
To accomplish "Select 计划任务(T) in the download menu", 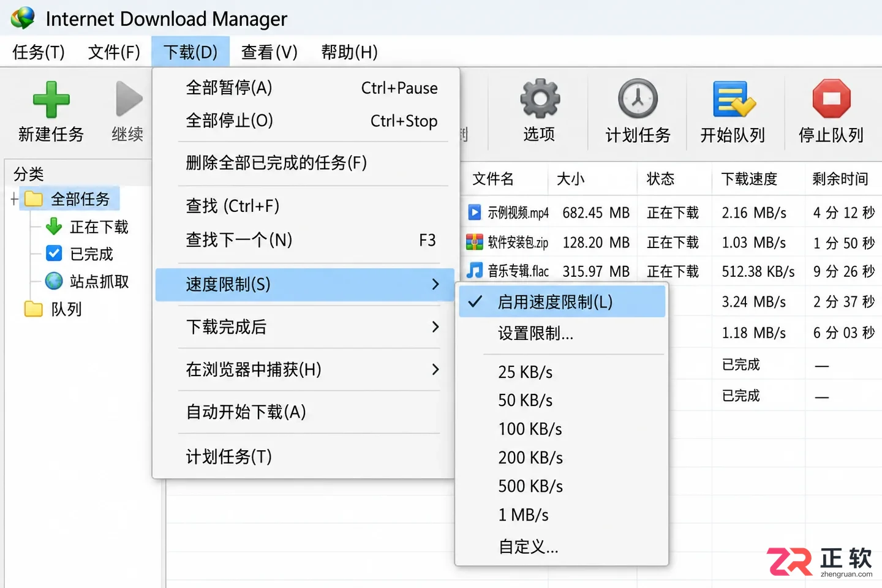I will coord(304,456).
